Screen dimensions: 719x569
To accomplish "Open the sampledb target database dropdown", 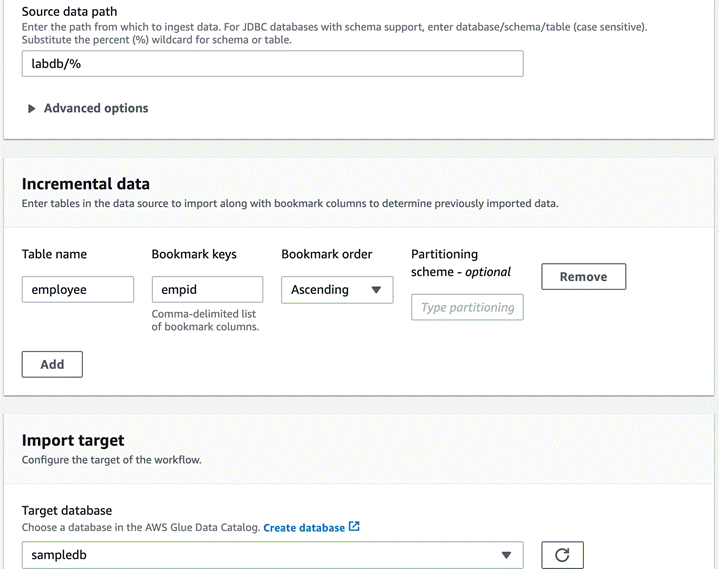I will coord(272,555).
